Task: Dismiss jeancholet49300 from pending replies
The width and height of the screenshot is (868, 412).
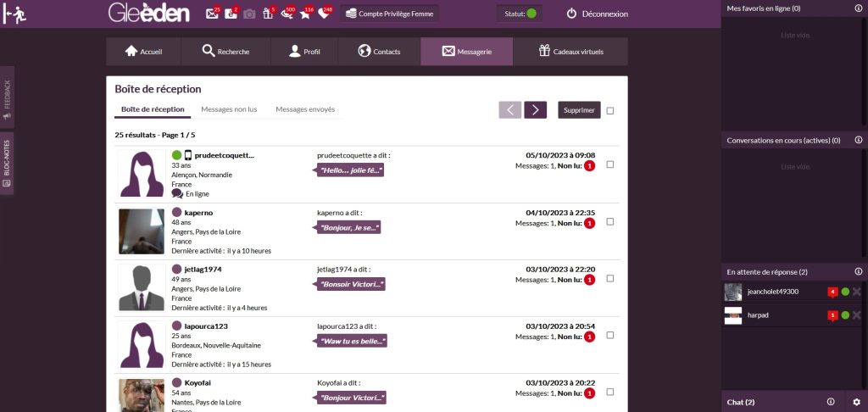Action: click(856, 292)
